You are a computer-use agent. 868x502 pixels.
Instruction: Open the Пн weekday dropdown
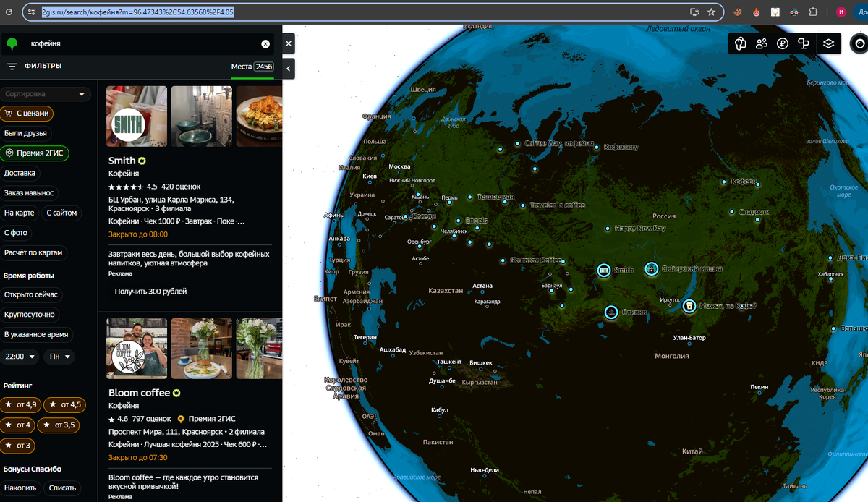pos(59,357)
